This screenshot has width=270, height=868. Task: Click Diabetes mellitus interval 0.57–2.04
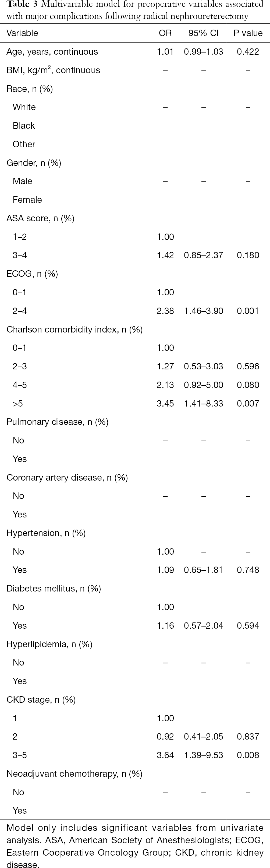coord(203,625)
